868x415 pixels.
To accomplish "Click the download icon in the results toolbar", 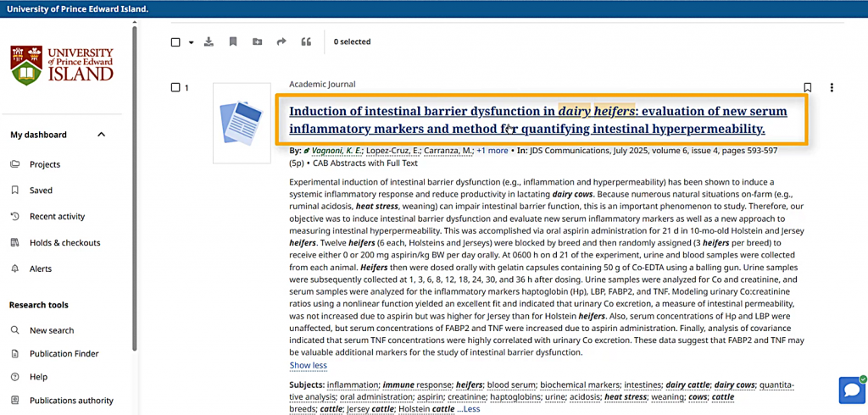I will 209,41.
